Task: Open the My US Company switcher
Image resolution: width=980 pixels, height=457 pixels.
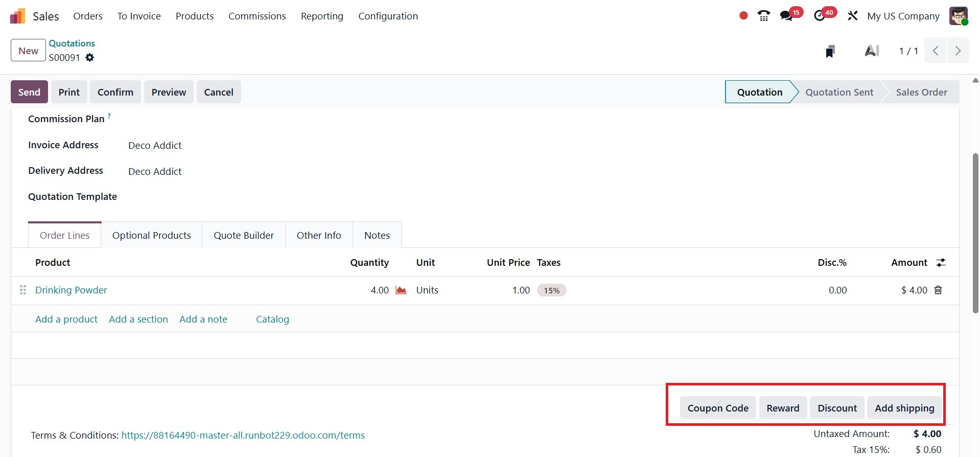Action: [903, 16]
